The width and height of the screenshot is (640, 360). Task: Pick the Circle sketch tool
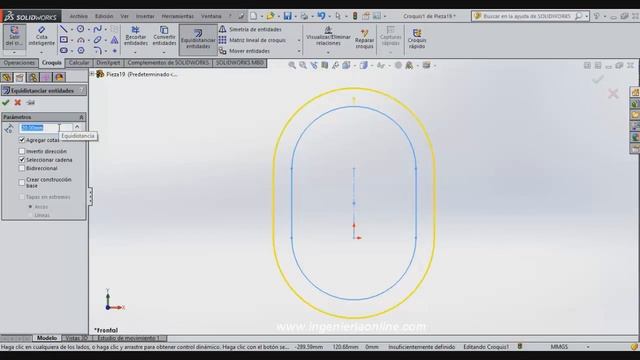click(80, 29)
